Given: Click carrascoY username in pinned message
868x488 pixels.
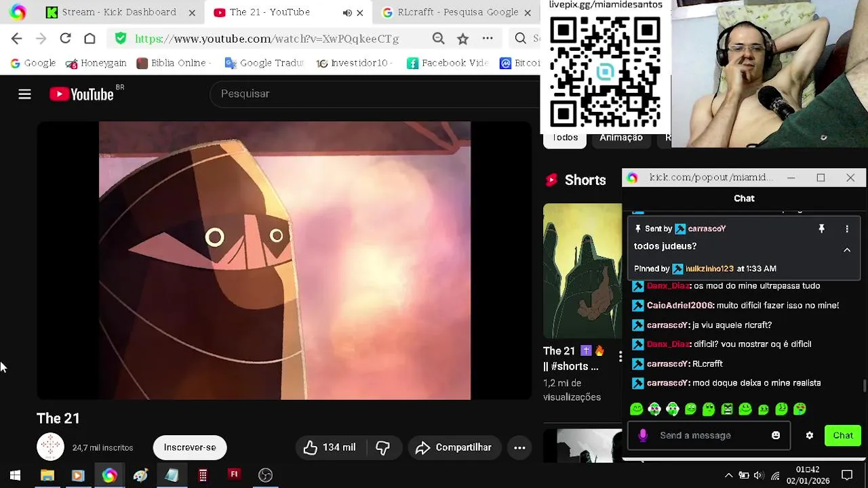Looking at the screenshot, I should (x=707, y=229).
